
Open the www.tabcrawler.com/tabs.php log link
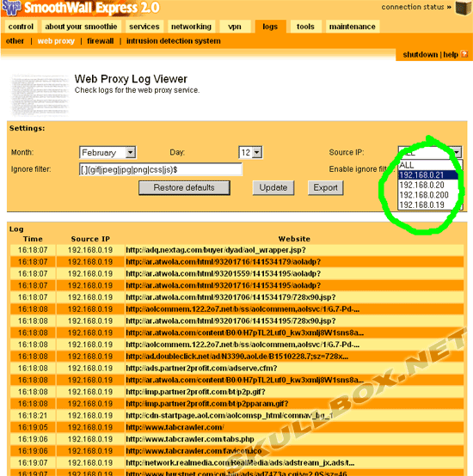(190, 439)
